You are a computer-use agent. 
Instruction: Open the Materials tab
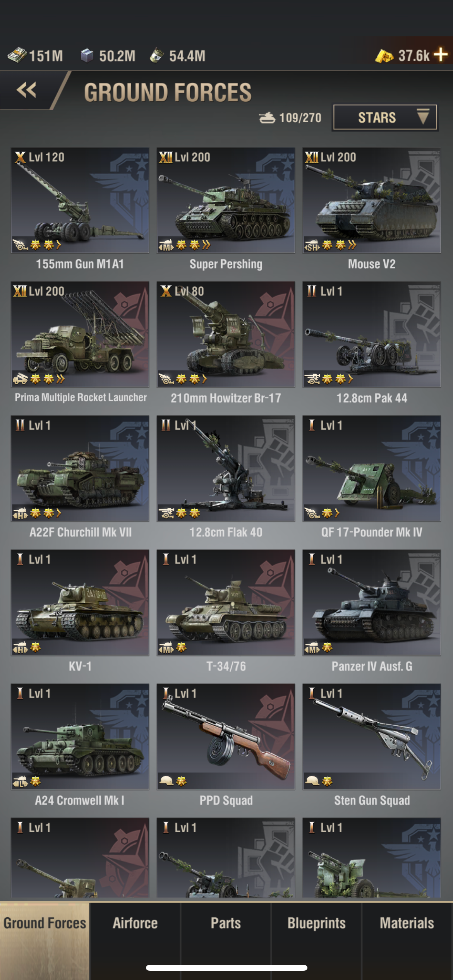point(407,923)
